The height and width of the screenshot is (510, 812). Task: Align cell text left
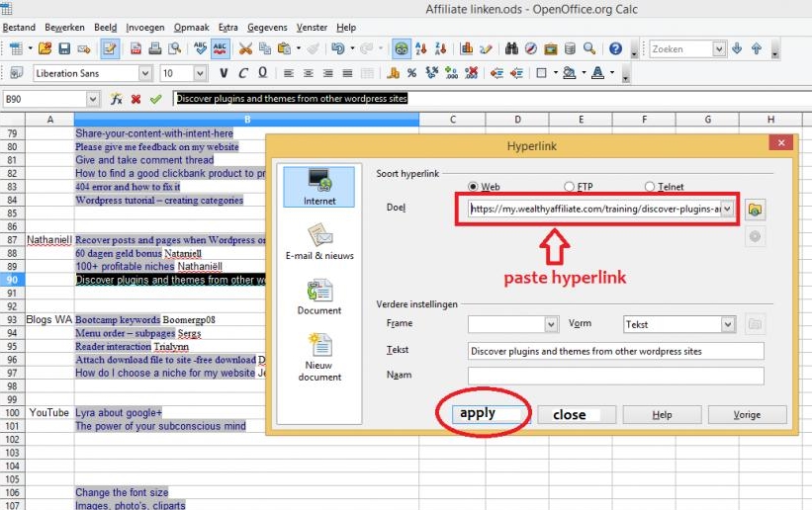[289, 73]
